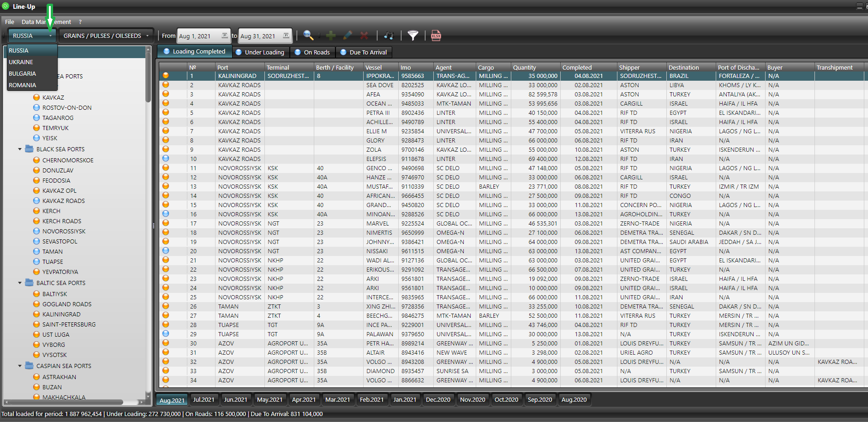Image resolution: width=868 pixels, height=422 pixels.
Task: Open the ? help menu
Action: click(x=80, y=22)
